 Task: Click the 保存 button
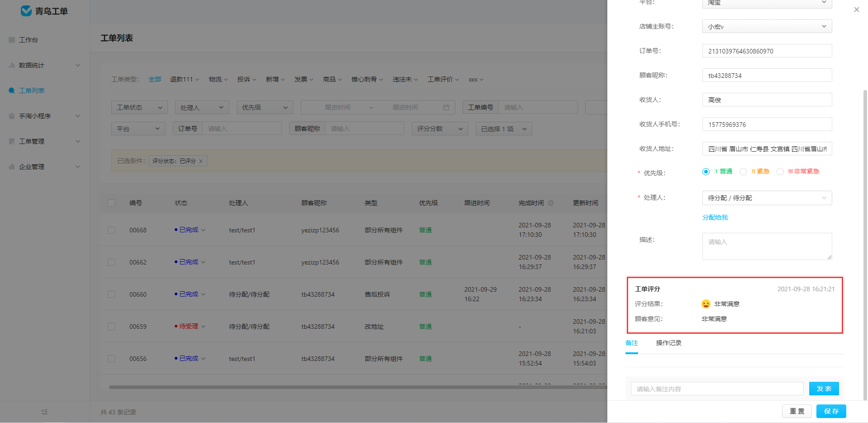pos(831,411)
